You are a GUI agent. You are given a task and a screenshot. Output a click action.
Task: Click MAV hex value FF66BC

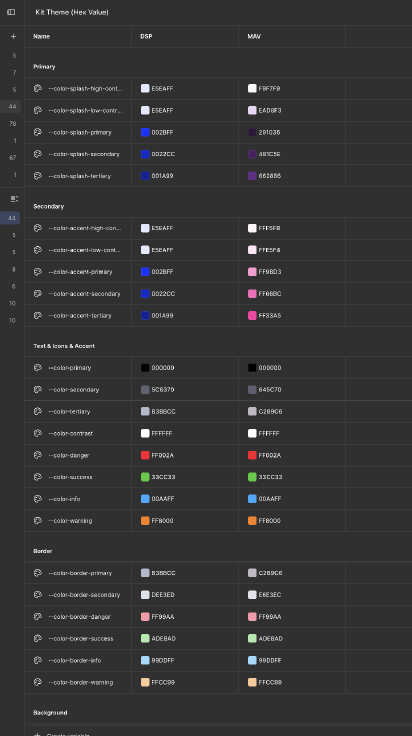(270, 294)
